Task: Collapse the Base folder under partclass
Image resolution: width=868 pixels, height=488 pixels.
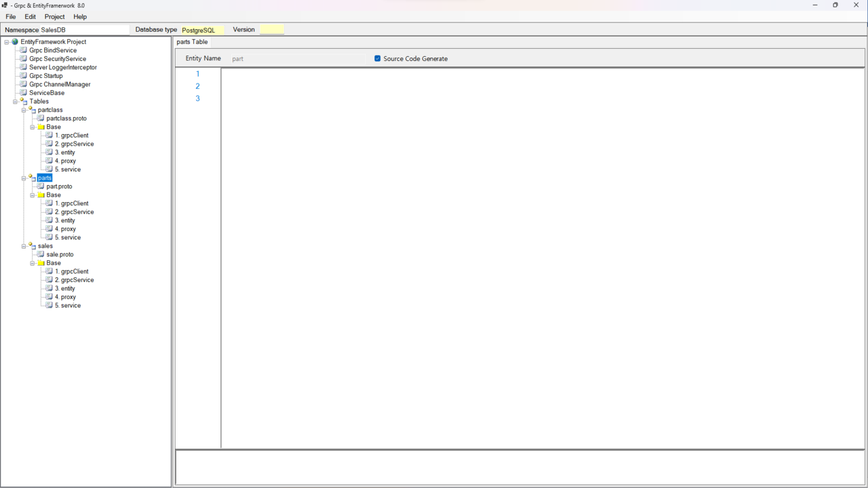Action: (33, 127)
